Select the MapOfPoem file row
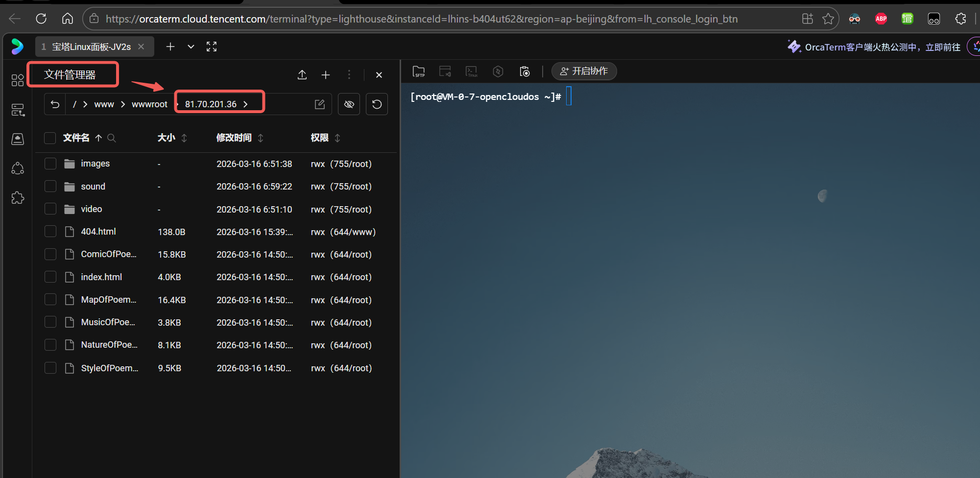The width and height of the screenshot is (980, 478). (215, 300)
